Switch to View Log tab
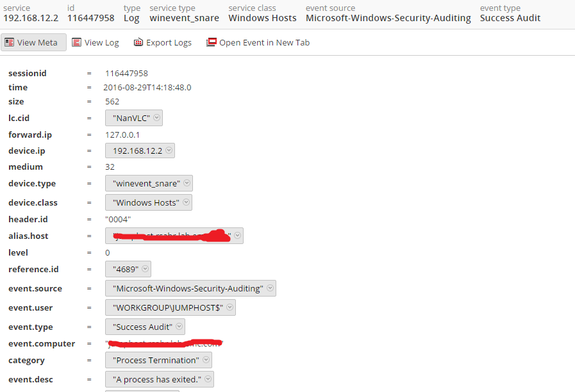The image size is (575, 392). click(x=96, y=42)
